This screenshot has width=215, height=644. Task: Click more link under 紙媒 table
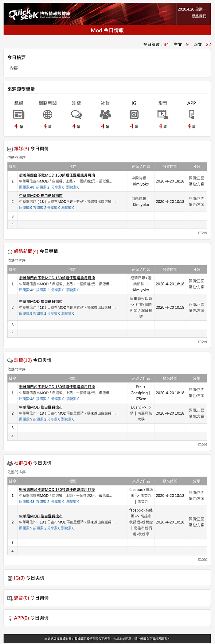[x=202, y=232]
